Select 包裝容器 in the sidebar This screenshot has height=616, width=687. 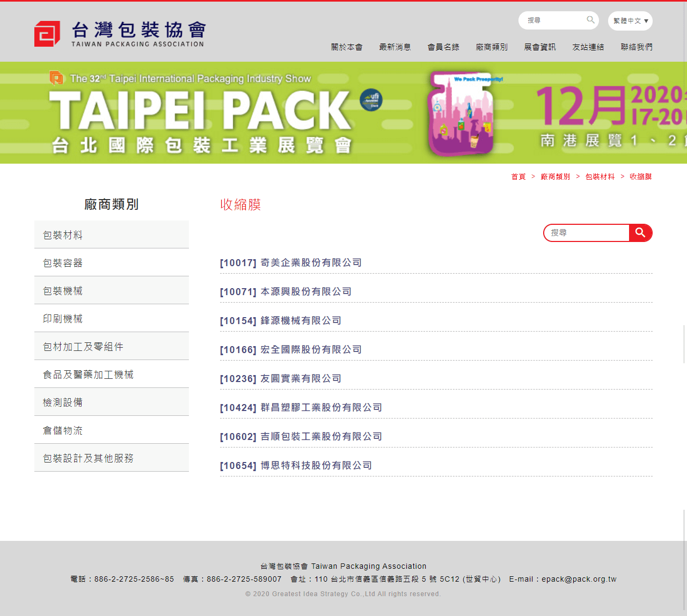112,262
